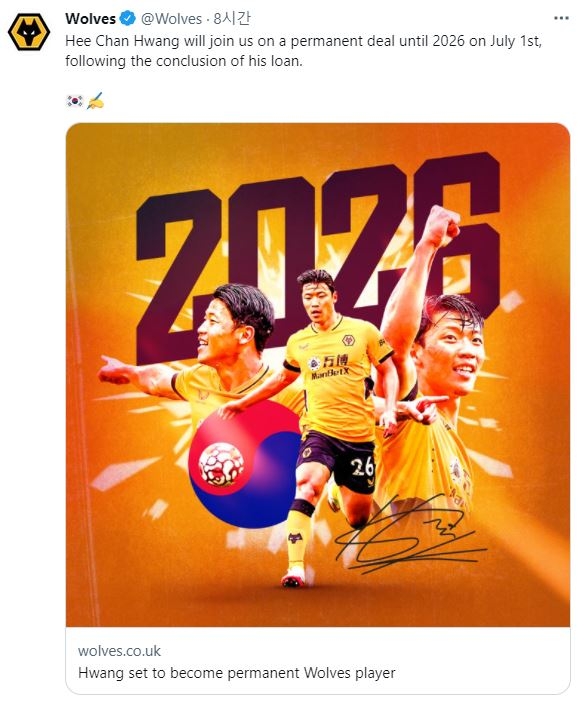Open the Wolves profile avatar logo
This screenshot has width=585, height=703.
(x=29, y=32)
